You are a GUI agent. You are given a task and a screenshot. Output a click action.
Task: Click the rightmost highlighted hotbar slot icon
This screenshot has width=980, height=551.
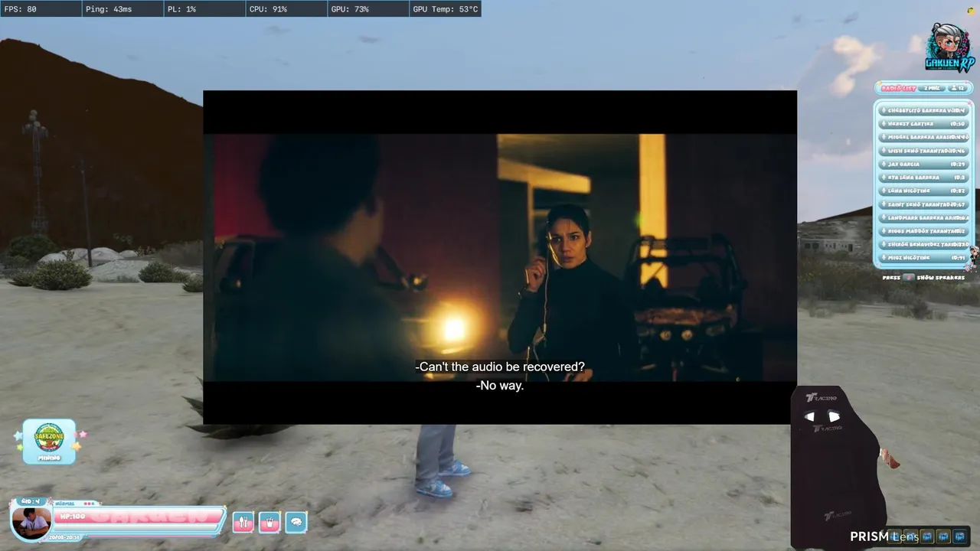(x=959, y=536)
